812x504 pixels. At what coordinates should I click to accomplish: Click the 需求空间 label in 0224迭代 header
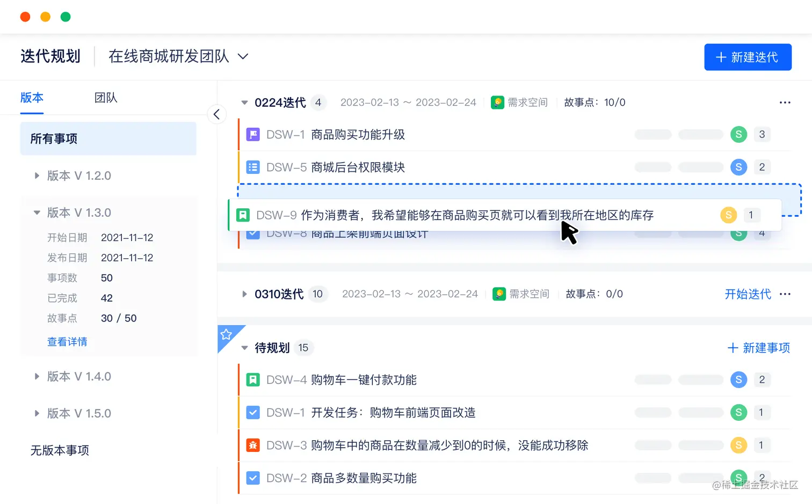tap(527, 103)
